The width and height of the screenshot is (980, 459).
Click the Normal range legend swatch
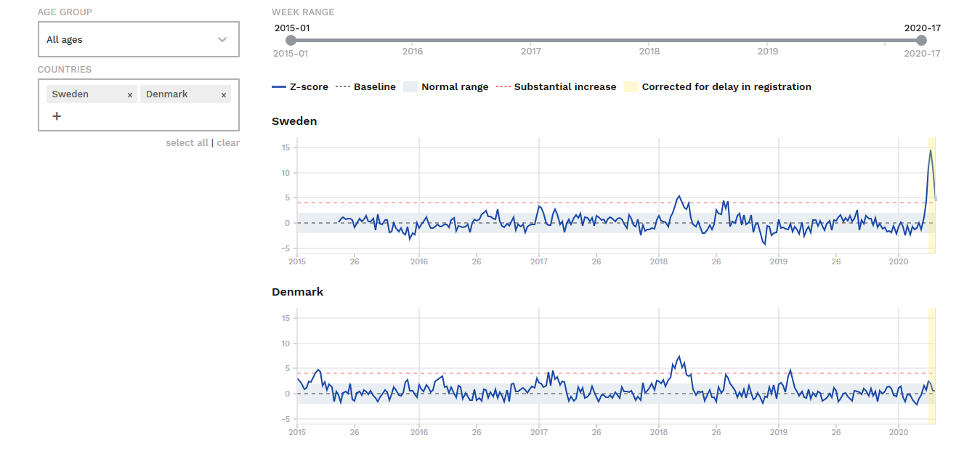point(410,87)
